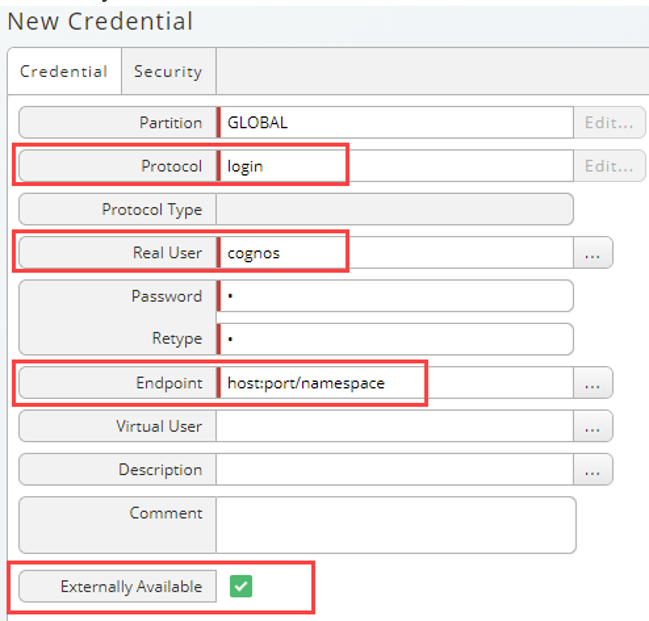Open the Real User ellipsis browse button
649x621 pixels.
pos(593,253)
